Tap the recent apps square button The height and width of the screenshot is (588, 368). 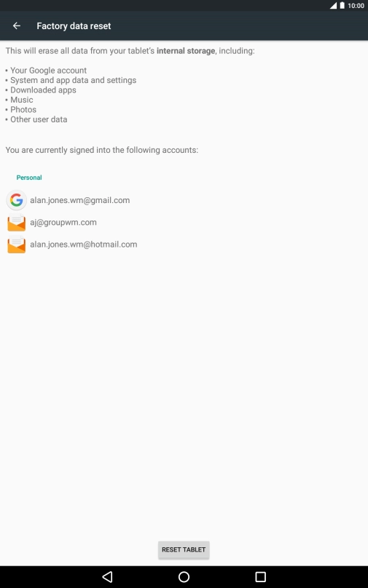[x=261, y=577]
